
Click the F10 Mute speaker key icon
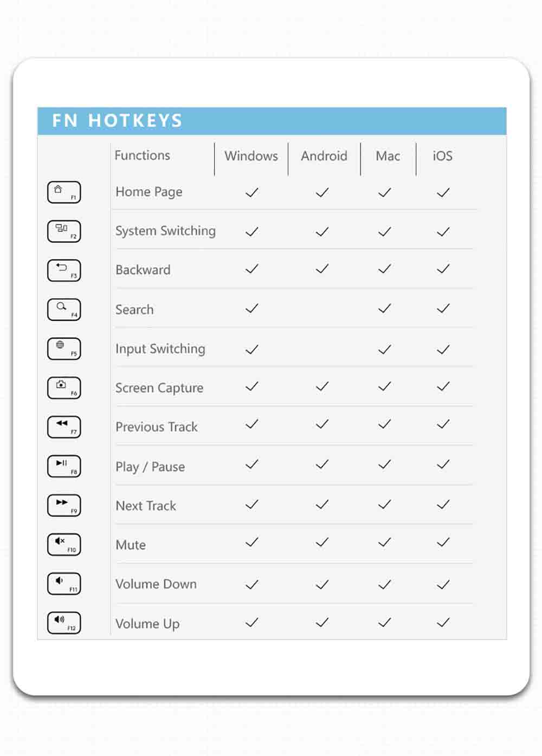coord(64,544)
